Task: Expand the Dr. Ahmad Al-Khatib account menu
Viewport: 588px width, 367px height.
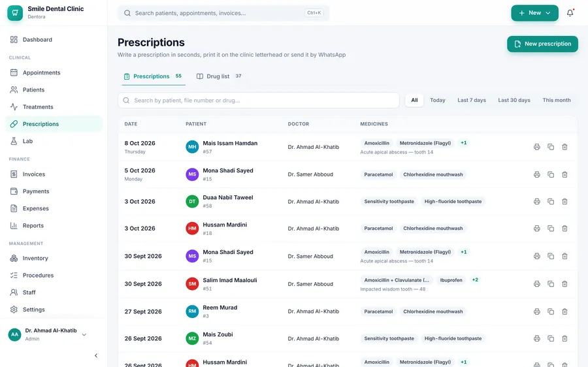Action: [x=48, y=334]
